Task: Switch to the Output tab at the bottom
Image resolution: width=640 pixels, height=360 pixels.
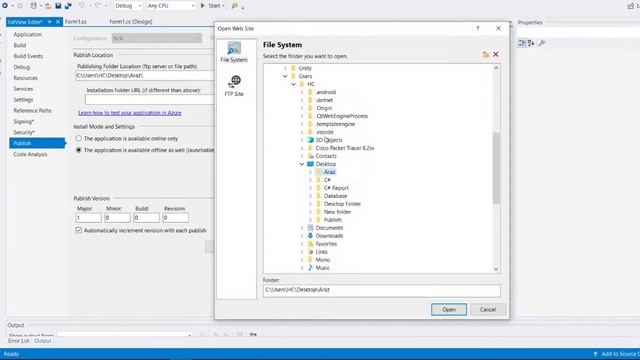Action: pyautogui.click(x=42, y=341)
